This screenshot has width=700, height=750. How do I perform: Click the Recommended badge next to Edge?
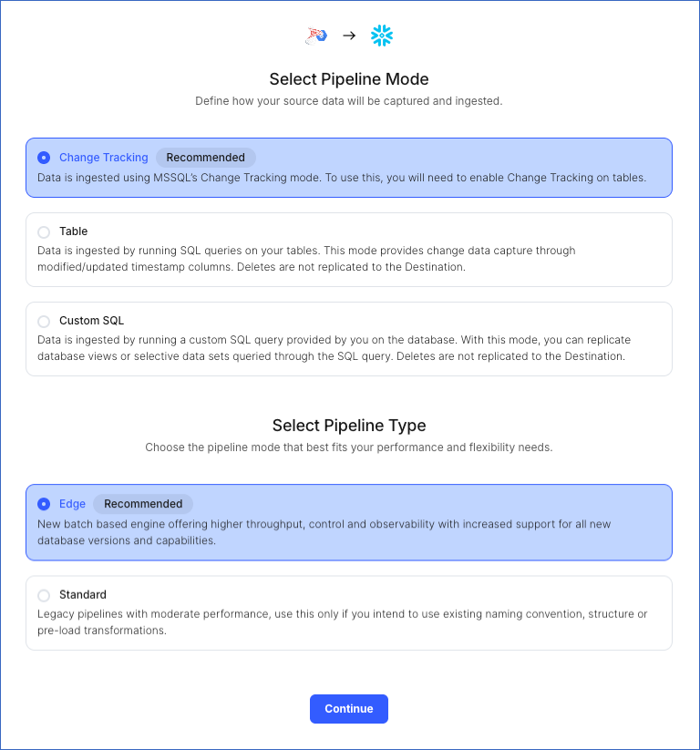coord(142,504)
